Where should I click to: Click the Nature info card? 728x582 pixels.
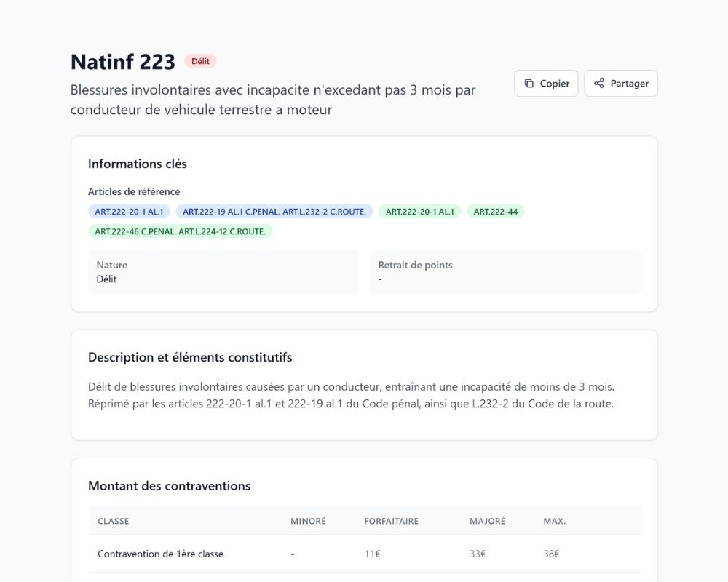[x=223, y=272]
